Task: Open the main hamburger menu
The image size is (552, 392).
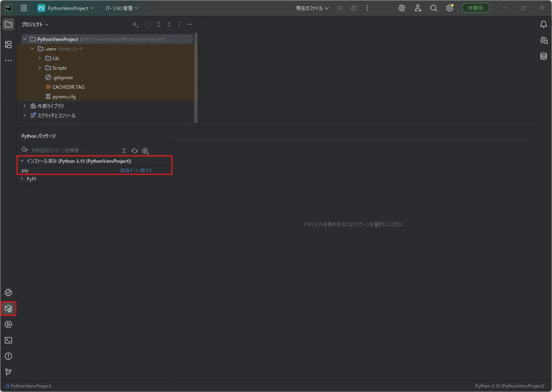Action: click(24, 8)
